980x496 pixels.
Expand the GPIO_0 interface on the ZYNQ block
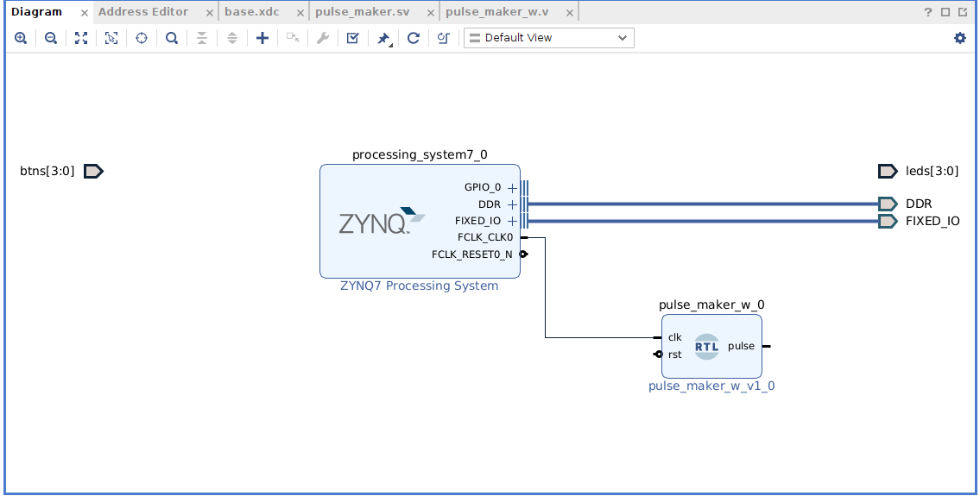coord(512,187)
